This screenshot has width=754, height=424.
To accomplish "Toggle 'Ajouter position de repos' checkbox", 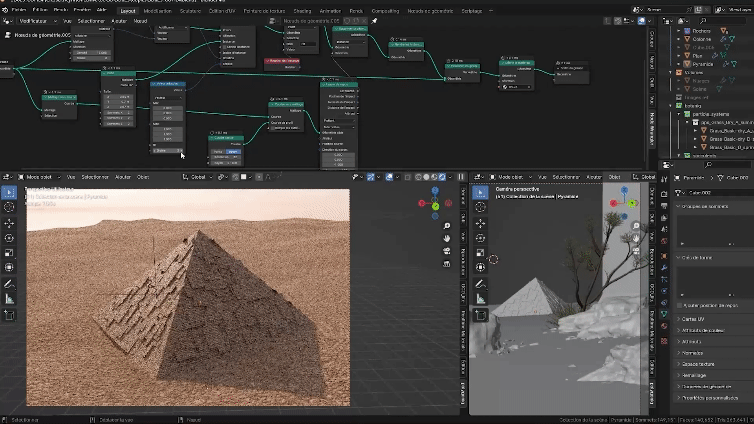I will tap(680, 306).
